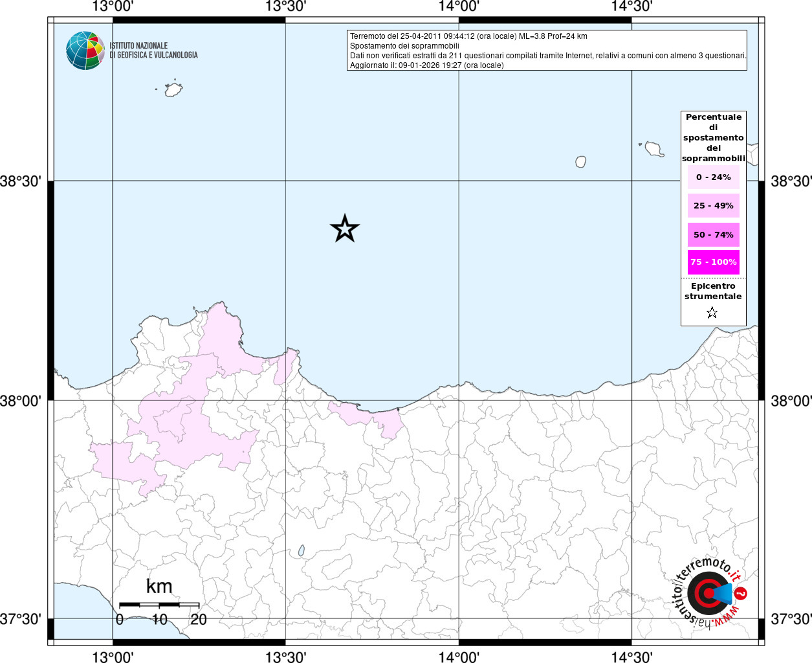Select the 0 - 24% legend swatch
The image size is (812, 663).
coord(713,177)
